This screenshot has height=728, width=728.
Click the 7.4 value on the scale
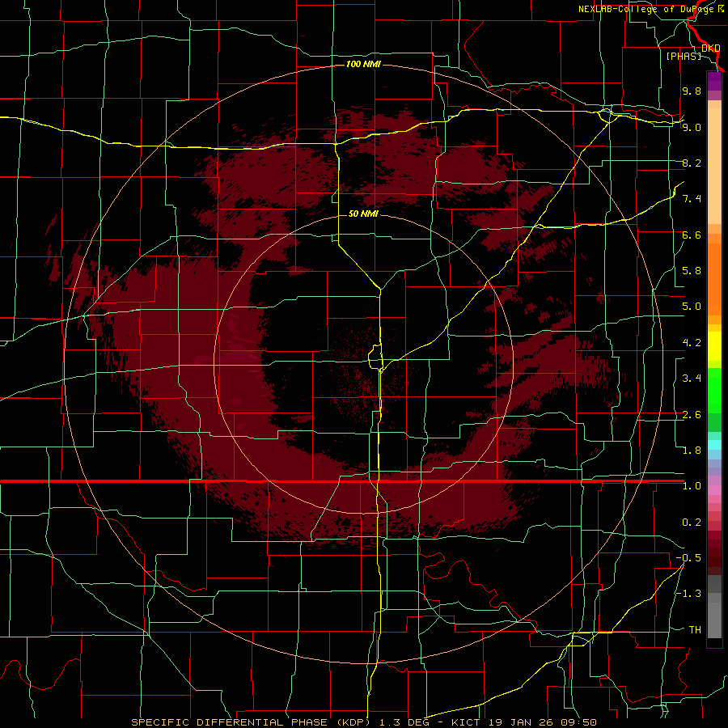click(692, 199)
